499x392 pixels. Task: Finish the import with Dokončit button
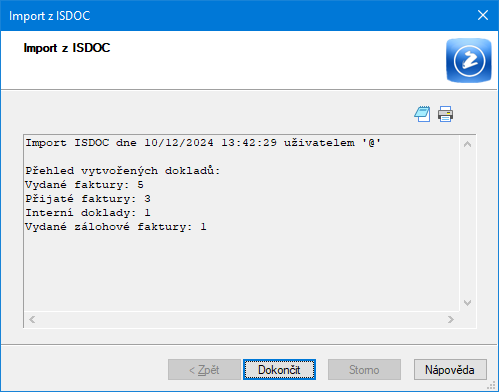click(279, 369)
